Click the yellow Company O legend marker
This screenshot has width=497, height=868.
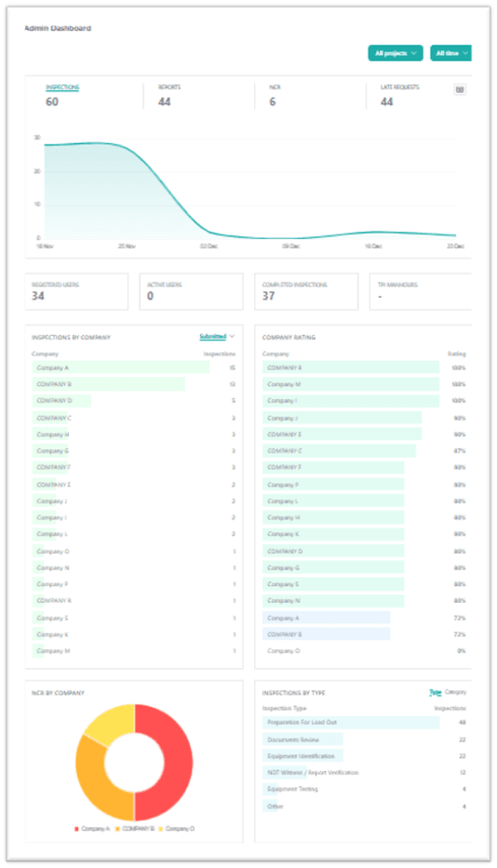click(161, 829)
